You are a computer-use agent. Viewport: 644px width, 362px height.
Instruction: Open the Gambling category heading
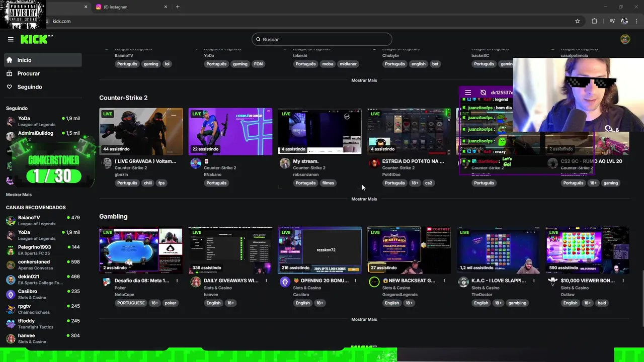pyautogui.click(x=113, y=216)
